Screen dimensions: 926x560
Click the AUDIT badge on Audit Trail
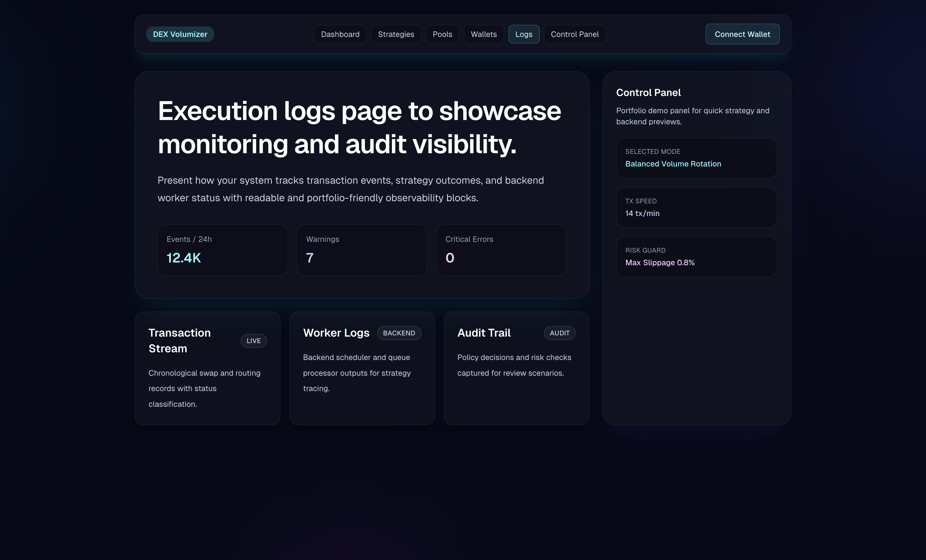pos(560,333)
